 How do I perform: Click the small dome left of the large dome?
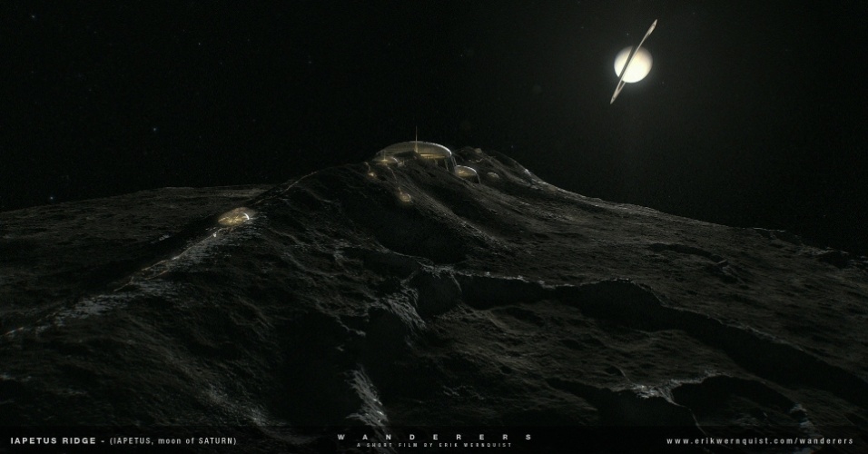point(384,162)
